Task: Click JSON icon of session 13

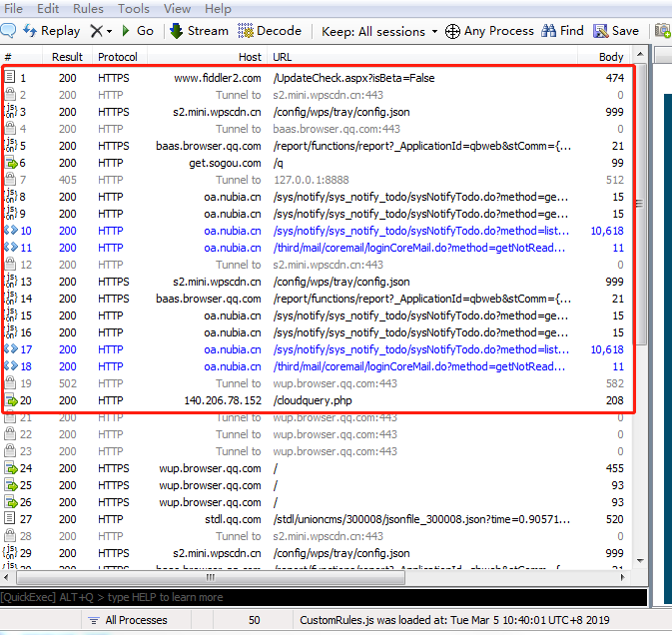Action: 10,281
